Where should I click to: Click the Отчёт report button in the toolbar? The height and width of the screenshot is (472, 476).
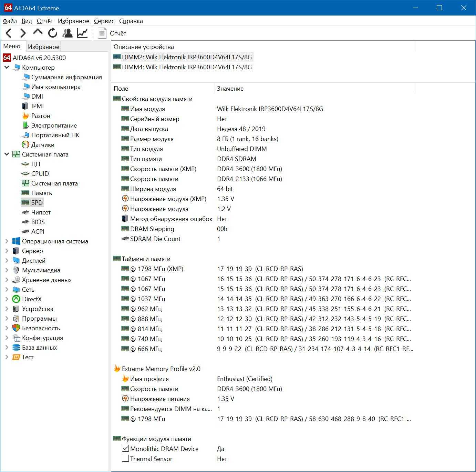tap(112, 33)
